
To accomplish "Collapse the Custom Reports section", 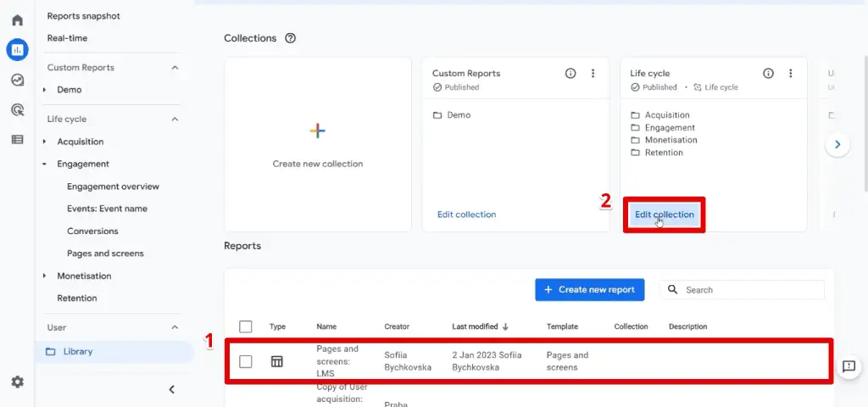I will coord(175,68).
